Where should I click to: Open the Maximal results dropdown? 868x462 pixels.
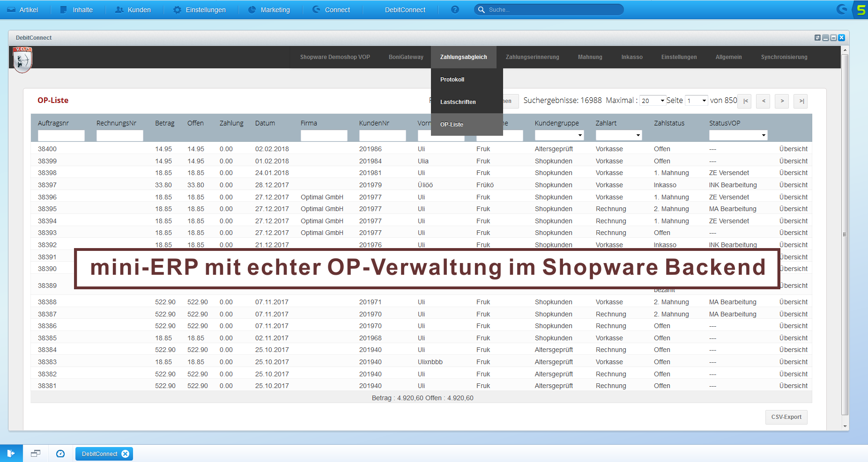[x=653, y=101]
